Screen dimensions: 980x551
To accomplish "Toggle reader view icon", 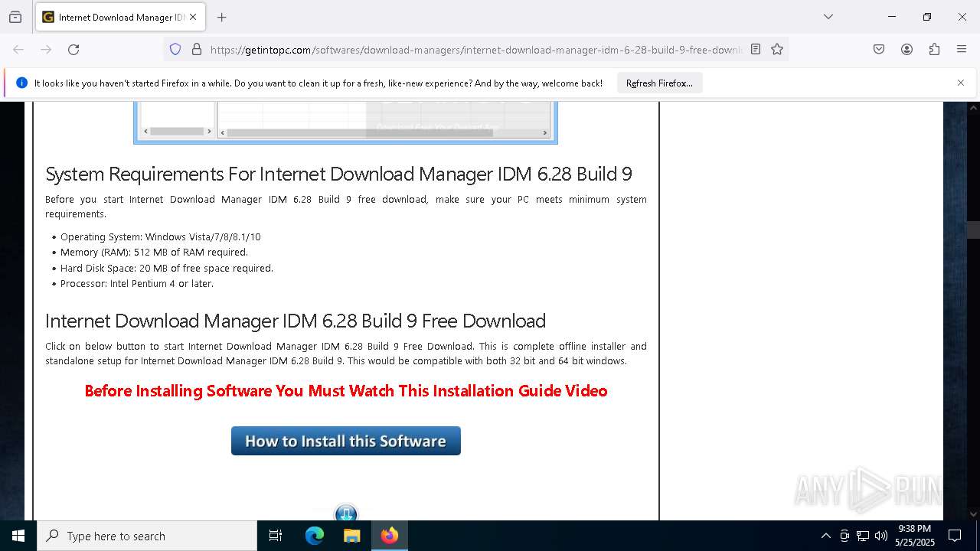I will pyautogui.click(x=756, y=50).
